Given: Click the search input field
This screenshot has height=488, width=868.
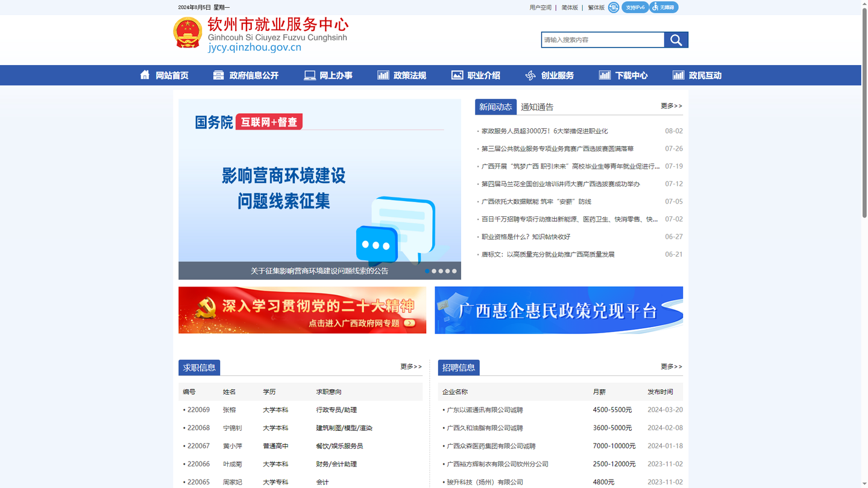Looking at the screenshot, I should point(603,40).
